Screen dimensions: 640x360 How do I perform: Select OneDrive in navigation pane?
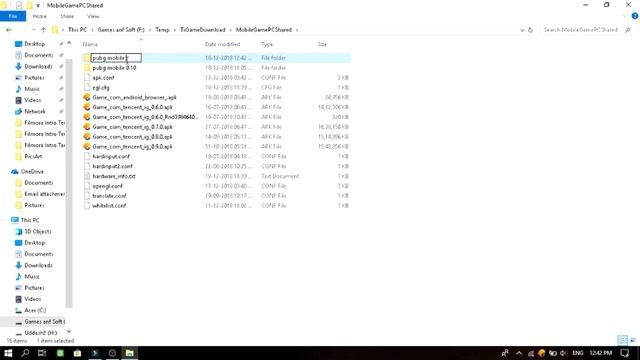(x=32, y=171)
